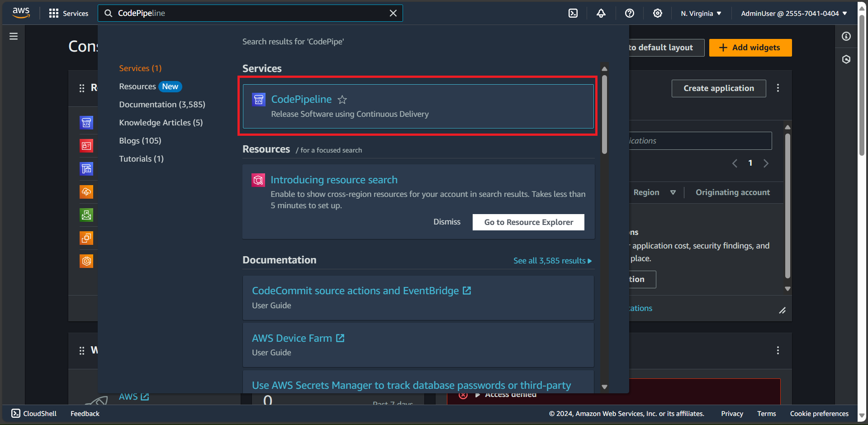Select the Tutorials (1) filter
868x425 pixels.
tap(141, 159)
